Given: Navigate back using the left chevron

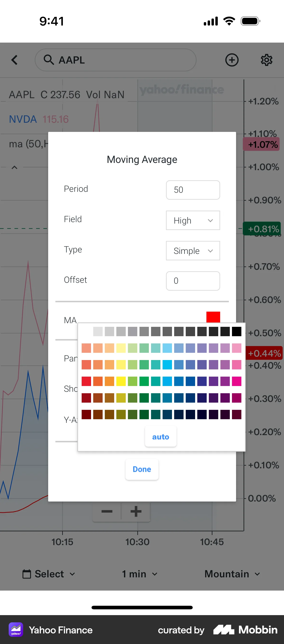Looking at the screenshot, I should pos(14,60).
